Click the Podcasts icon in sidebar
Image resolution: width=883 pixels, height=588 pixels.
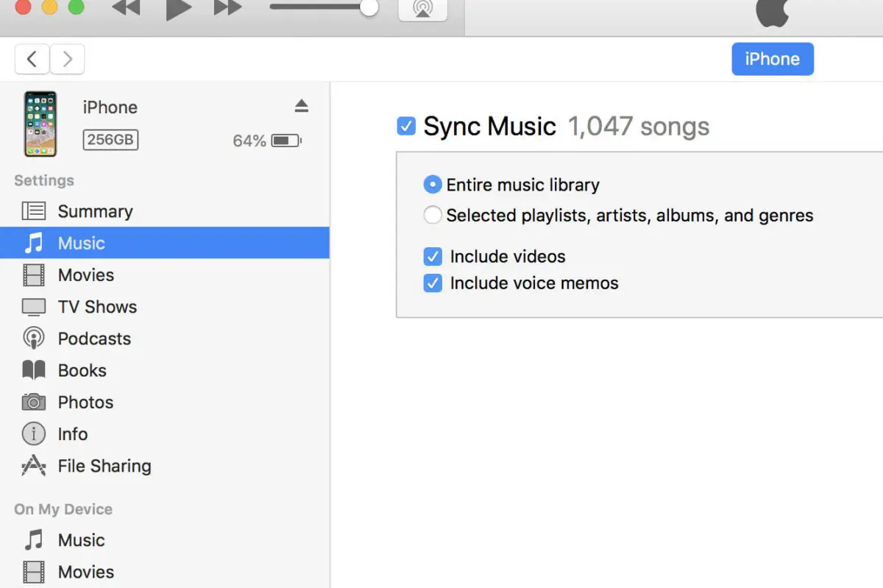[x=33, y=339]
